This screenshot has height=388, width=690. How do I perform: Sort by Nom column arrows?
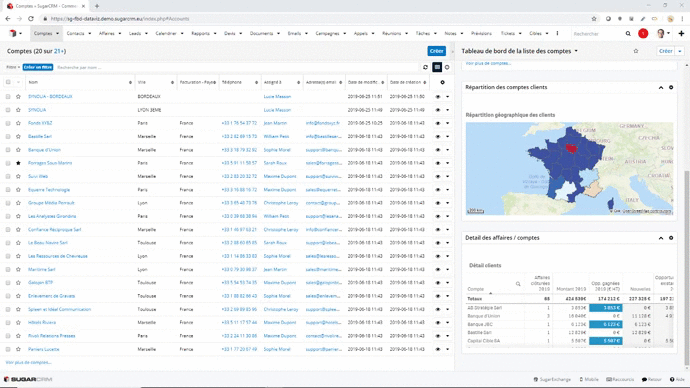click(130, 82)
